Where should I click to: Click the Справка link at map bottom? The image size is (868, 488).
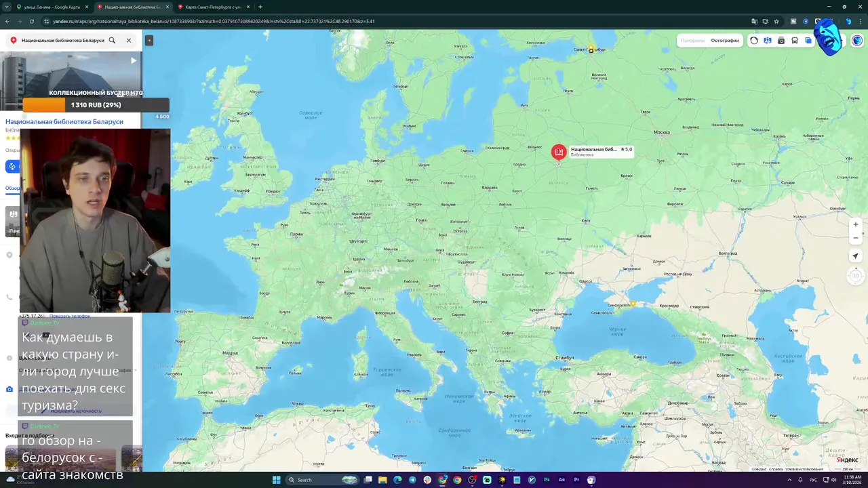[776, 469]
